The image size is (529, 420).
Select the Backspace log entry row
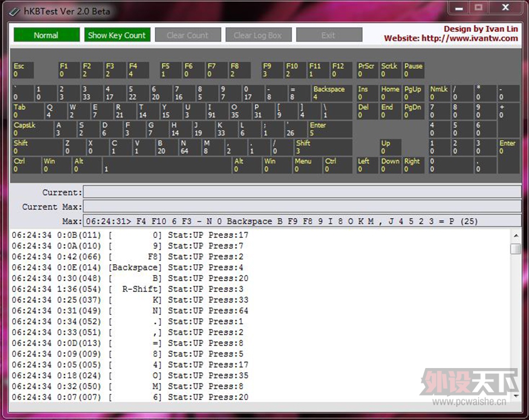pyautogui.click(x=130, y=267)
